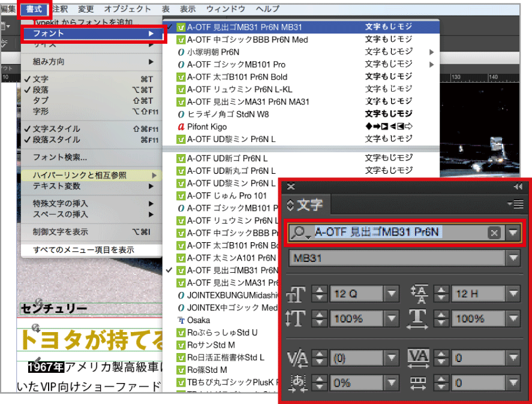This screenshot has height=404, width=532.
Task: Close the 文字 panel with X
Action: click(291, 186)
